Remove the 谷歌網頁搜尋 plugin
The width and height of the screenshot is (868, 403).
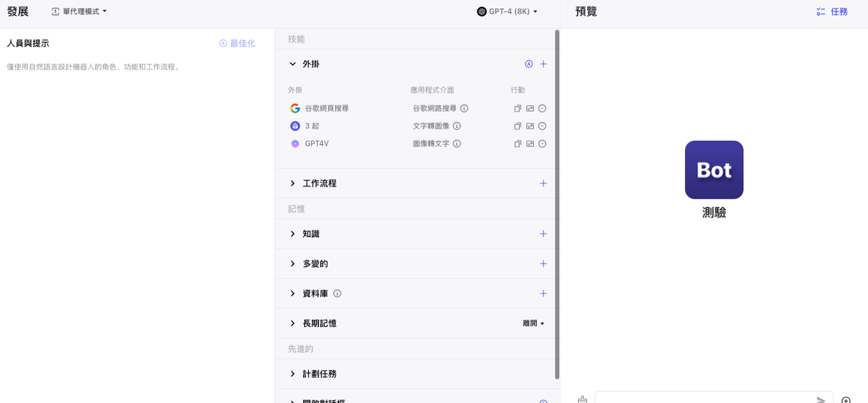tap(542, 109)
